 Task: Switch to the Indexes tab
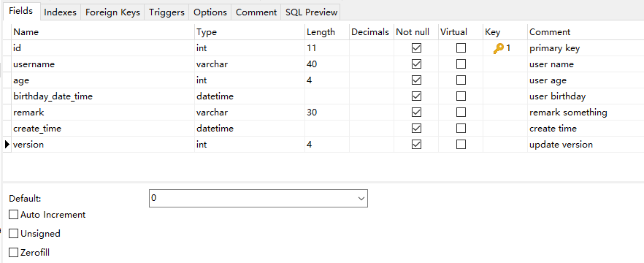coord(60,12)
